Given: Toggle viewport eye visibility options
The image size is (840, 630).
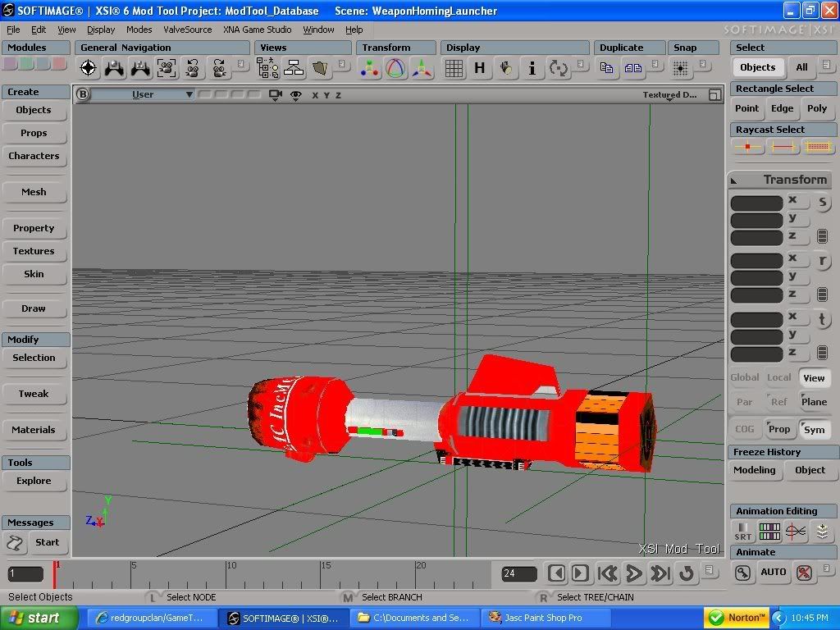Looking at the screenshot, I should [295, 95].
